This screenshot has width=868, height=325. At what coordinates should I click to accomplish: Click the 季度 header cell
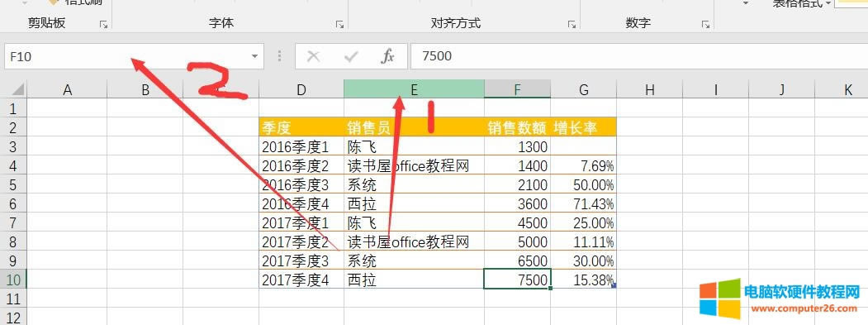point(301,127)
